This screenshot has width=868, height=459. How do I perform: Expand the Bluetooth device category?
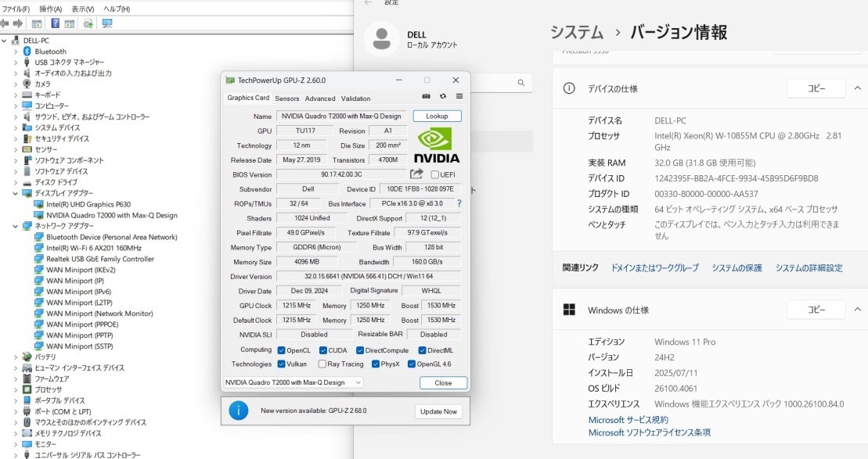click(x=16, y=52)
